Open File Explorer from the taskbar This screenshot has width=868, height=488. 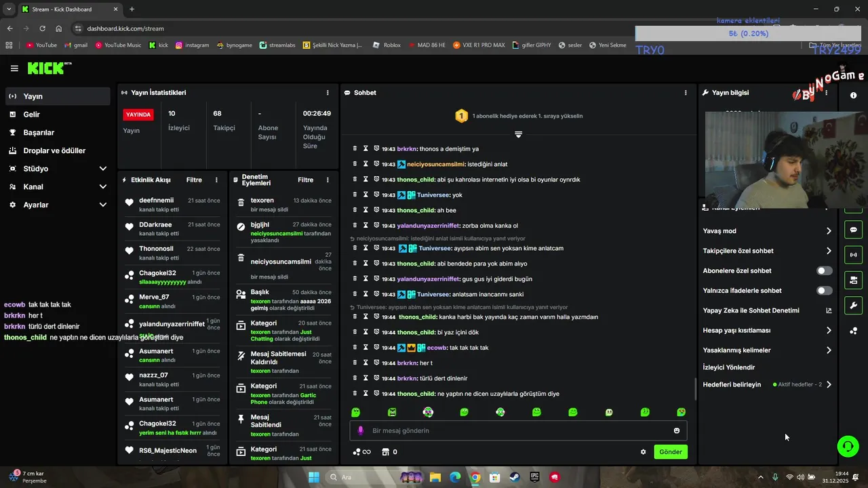tap(435, 477)
